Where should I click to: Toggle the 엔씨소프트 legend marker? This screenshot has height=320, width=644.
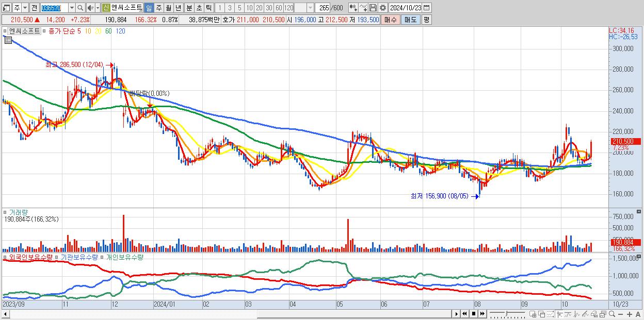coord(5,31)
